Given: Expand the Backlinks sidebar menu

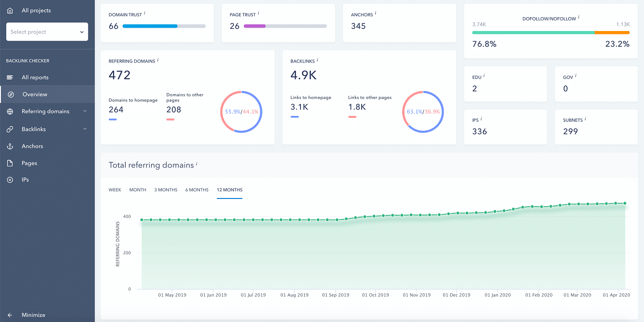Looking at the screenshot, I should point(85,129).
